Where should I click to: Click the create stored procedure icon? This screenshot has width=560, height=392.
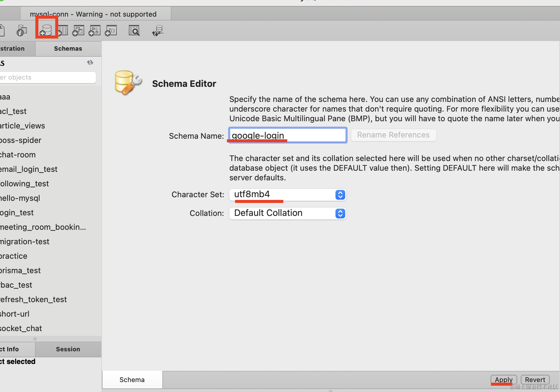point(94,30)
